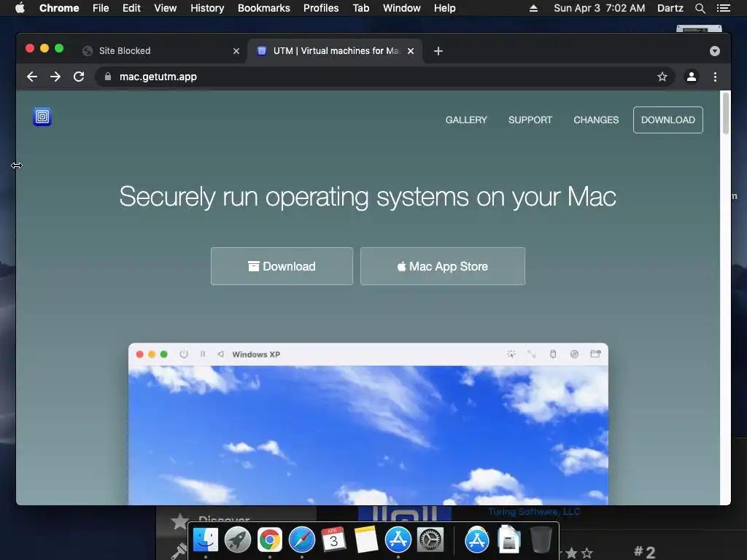
Task: Bookmark this page with the star icon
Action: [x=662, y=77]
